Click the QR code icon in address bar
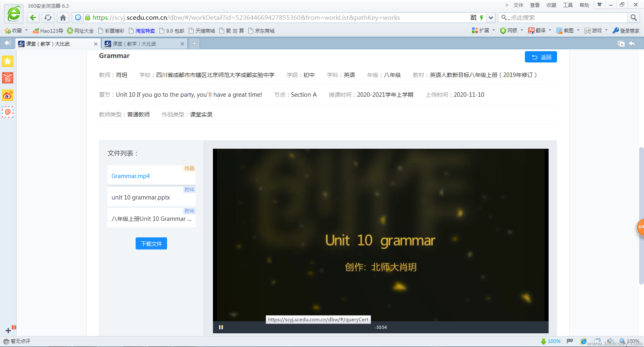Image resolution: width=644 pixels, height=347 pixels. pyautogui.click(x=473, y=18)
